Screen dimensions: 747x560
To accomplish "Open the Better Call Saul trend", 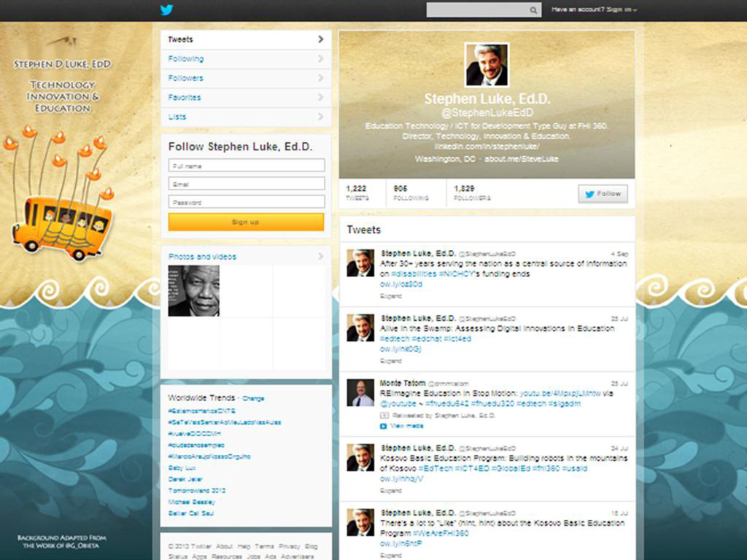I will (191, 513).
